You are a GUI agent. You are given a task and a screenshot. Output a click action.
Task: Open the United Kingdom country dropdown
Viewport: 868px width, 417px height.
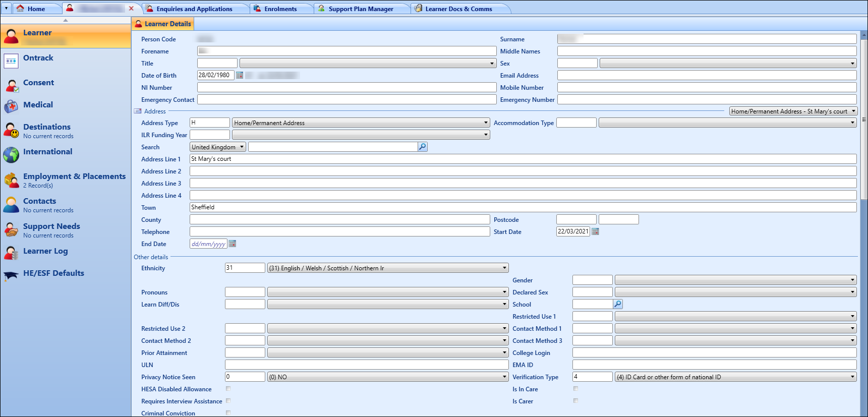tap(217, 147)
